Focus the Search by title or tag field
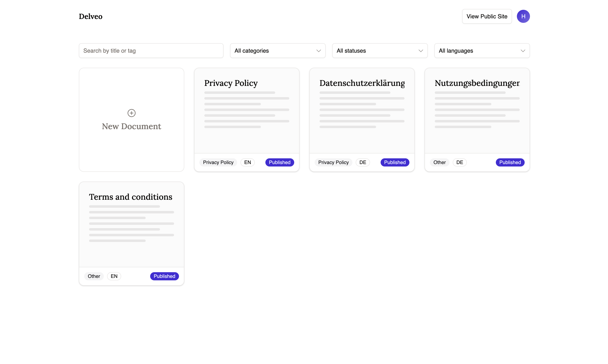 tap(151, 51)
